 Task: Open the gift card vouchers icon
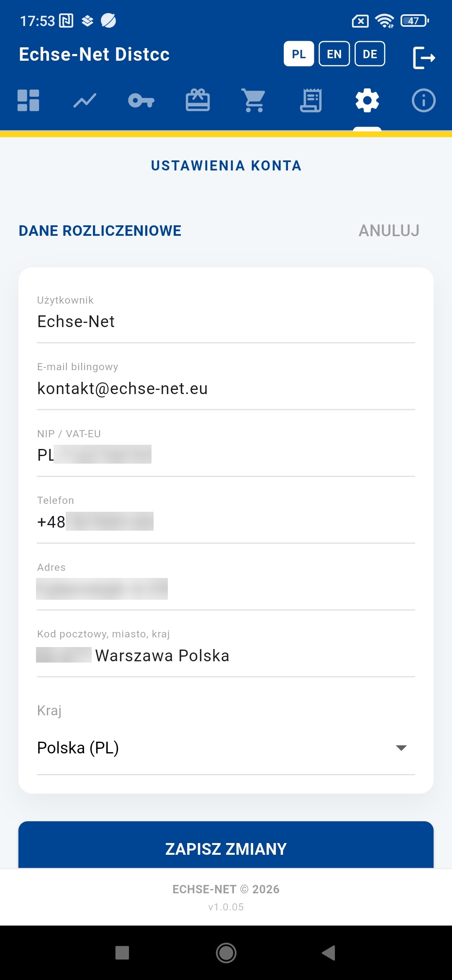(x=198, y=100)
